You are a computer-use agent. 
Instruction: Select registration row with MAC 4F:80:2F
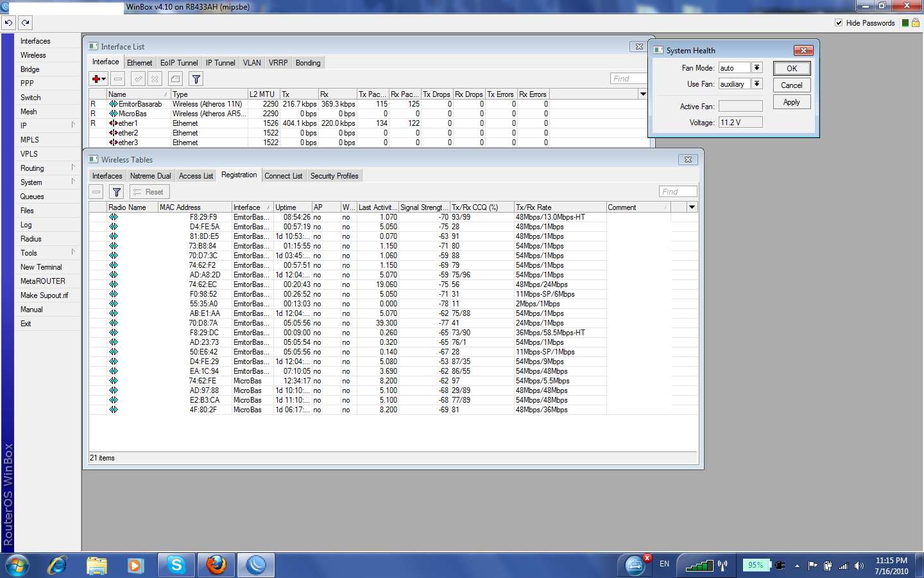click(380, 410)
